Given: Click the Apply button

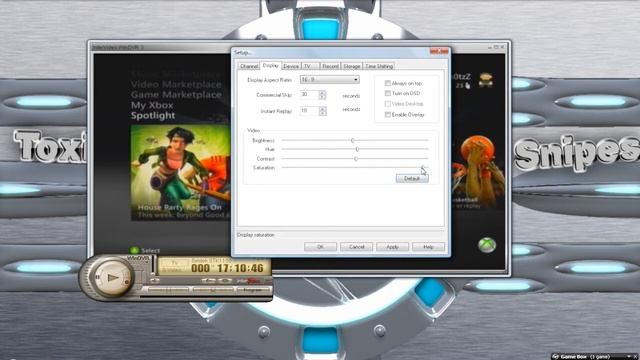Looking at the screenshot, I should 392,247.
